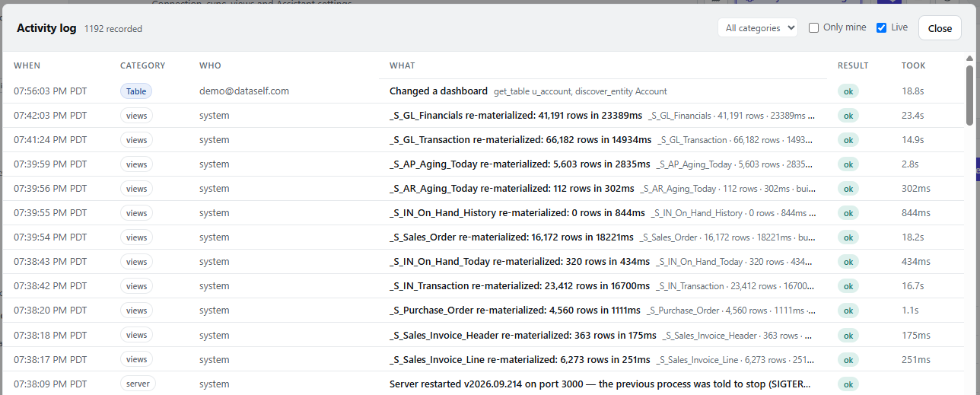Click the 07:39:59 PM PDT timestamp
Image resolution: width=980 pixels, height=395 pixels.
tap(50, 164)
